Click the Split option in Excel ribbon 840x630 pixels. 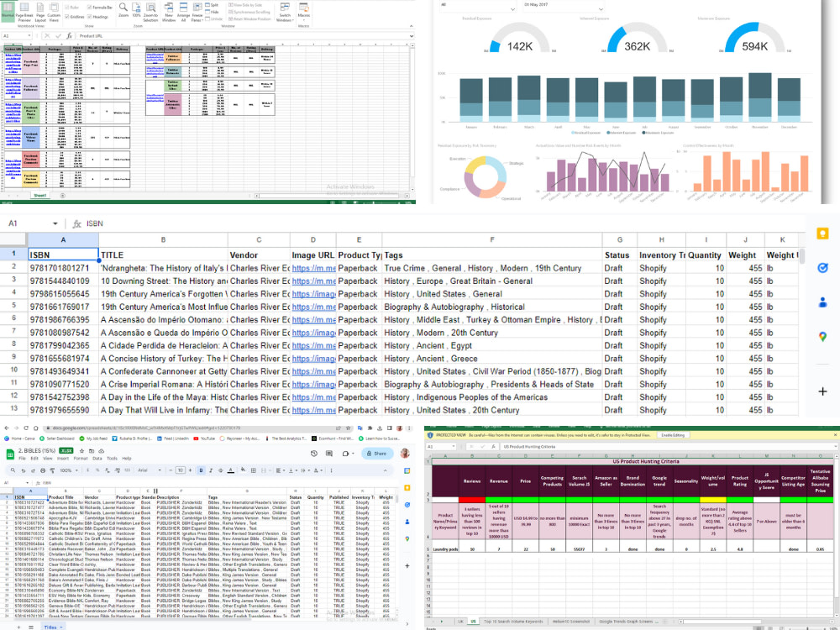coord(212,5)
